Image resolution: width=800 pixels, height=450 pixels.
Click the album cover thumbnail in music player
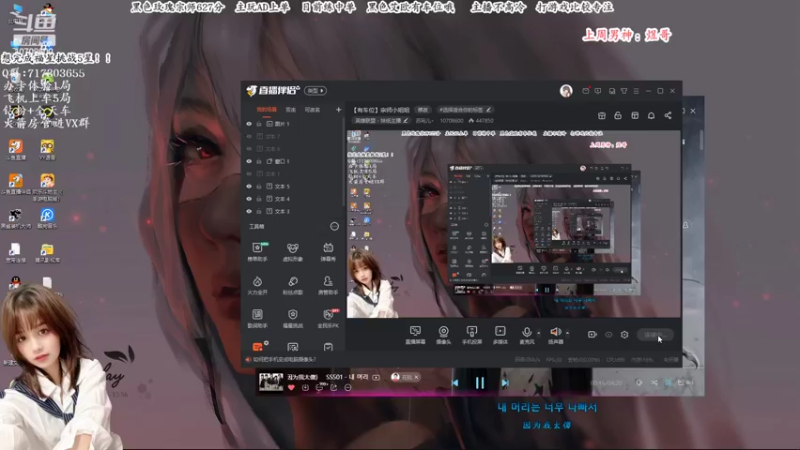[x=271, y=382]
